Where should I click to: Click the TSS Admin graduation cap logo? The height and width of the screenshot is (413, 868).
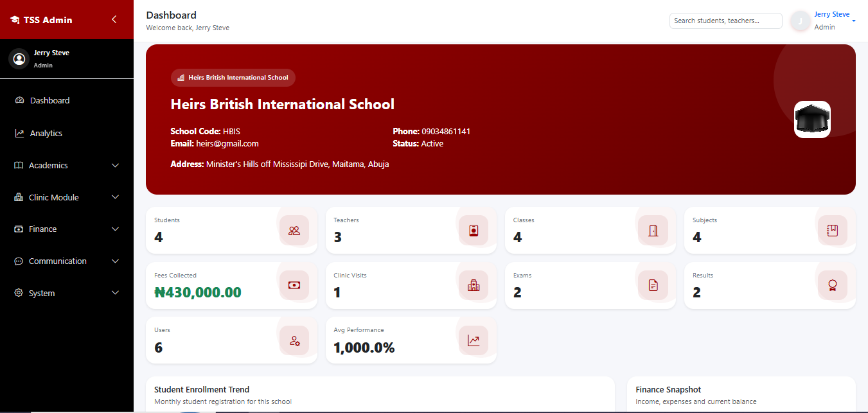coord(15,20)
